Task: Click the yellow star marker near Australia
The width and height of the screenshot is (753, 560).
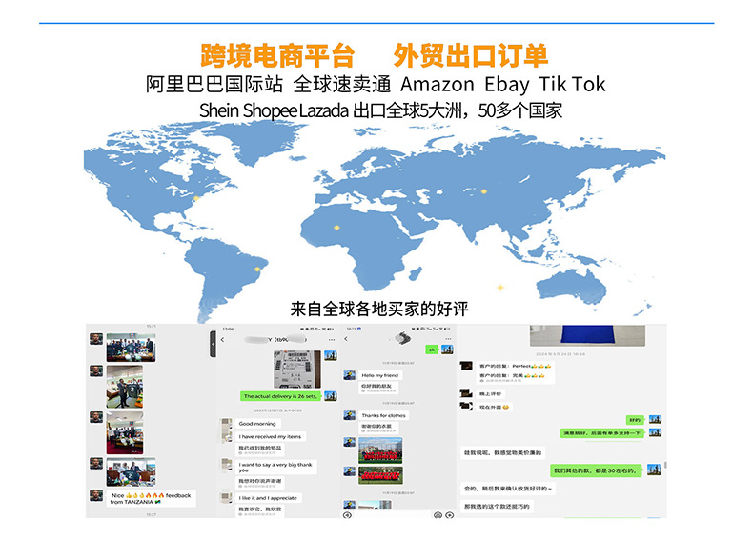Action: click(x=500, y=288)
